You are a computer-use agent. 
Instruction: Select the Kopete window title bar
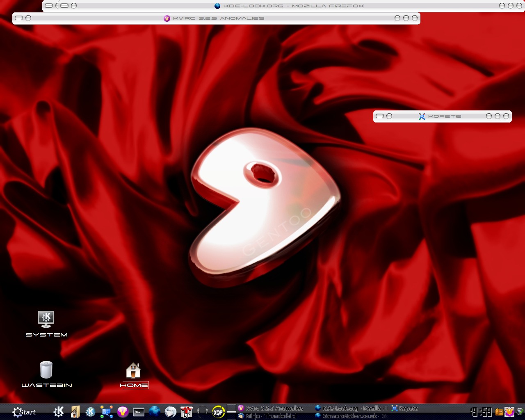pos(442,116)
